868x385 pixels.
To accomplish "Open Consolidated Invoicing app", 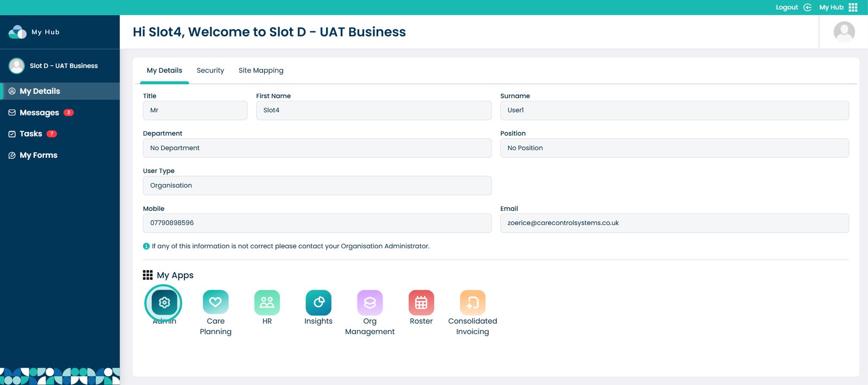I will click(x=473, y=303).
